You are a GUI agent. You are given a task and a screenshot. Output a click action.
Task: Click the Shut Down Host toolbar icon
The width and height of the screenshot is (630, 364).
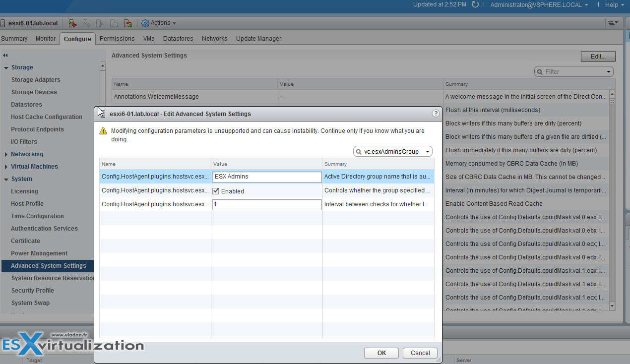113,23
